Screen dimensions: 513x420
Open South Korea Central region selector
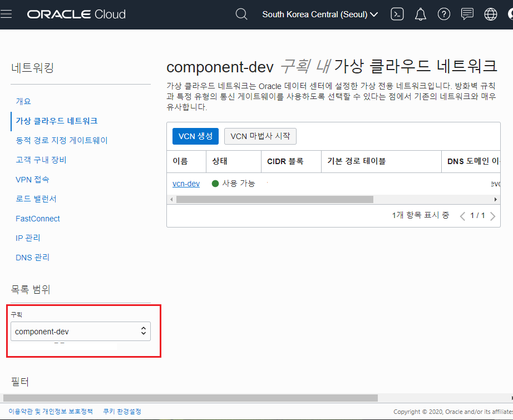point(320,14)
